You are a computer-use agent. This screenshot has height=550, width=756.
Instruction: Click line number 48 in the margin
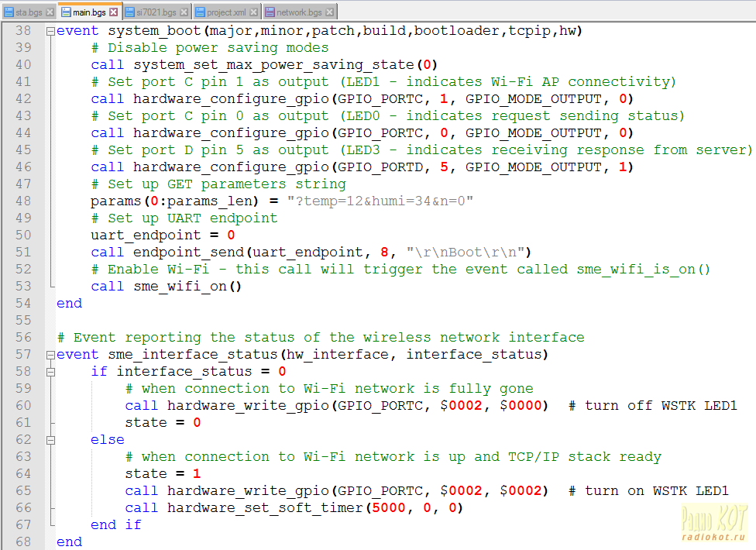tap(23, 201)
